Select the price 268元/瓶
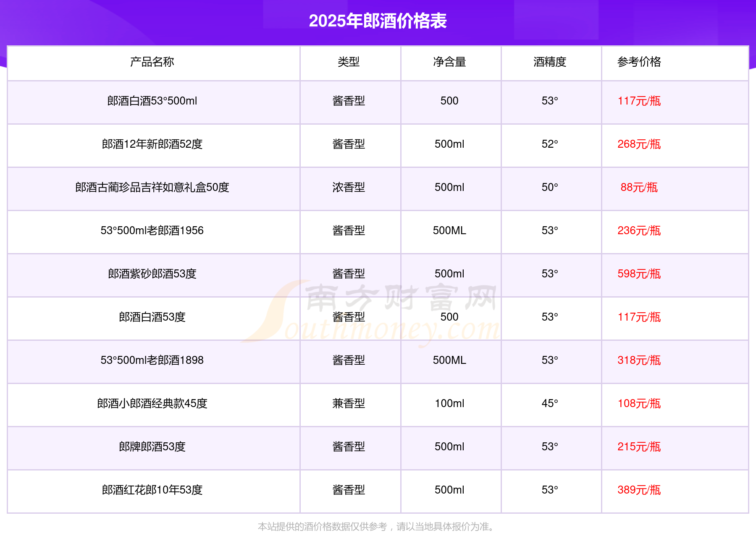Screen dimensions: 756x533 click(639, 144)
